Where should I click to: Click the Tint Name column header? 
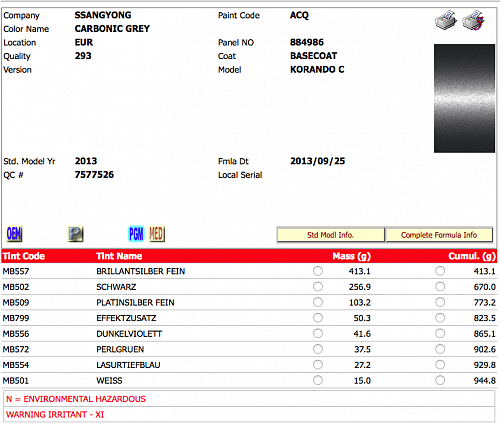tap(119, 256)
